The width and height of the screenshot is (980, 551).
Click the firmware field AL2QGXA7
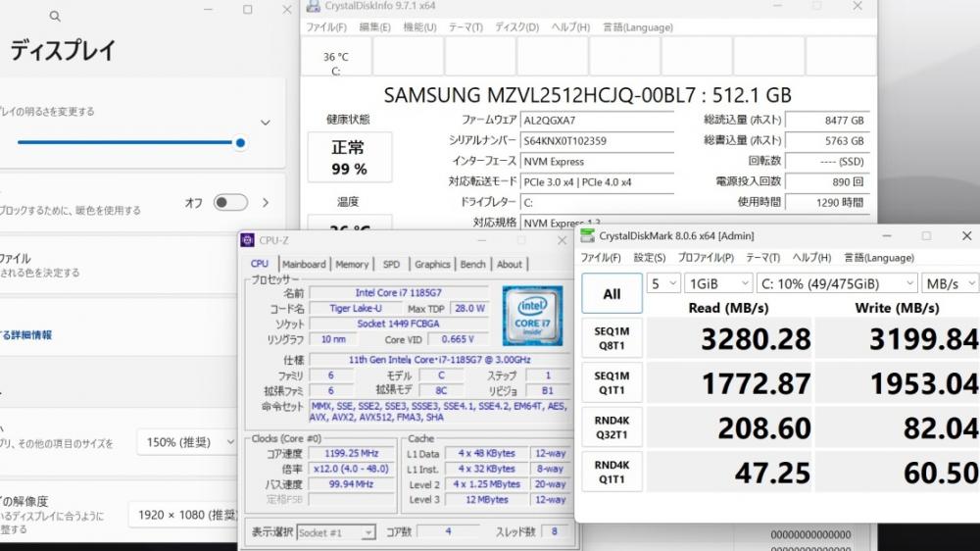click(597, 120)
